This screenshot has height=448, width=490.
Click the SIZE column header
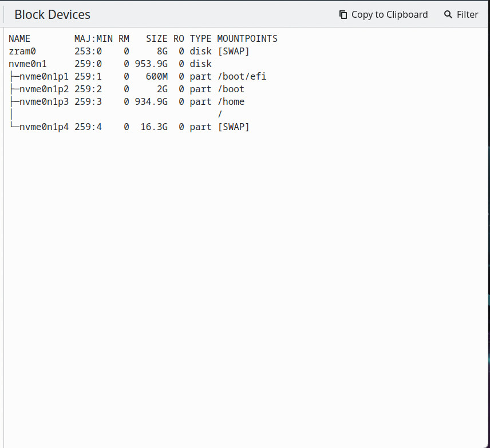[157, 38]
